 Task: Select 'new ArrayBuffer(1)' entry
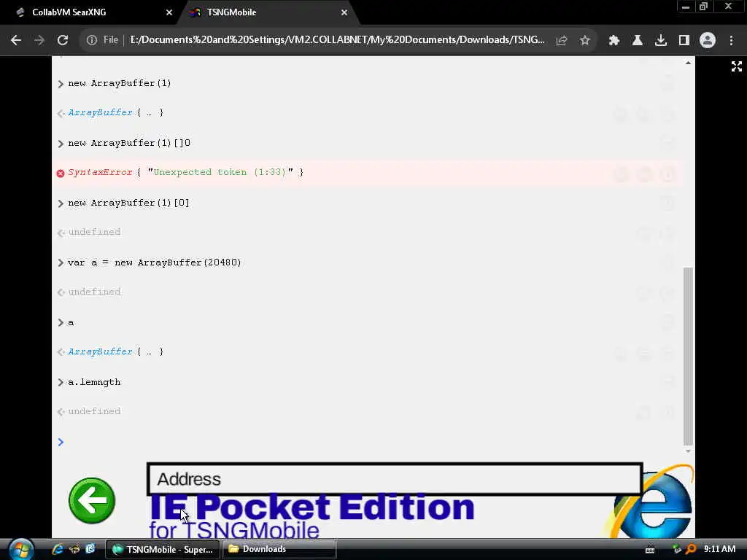coord(119,83)
